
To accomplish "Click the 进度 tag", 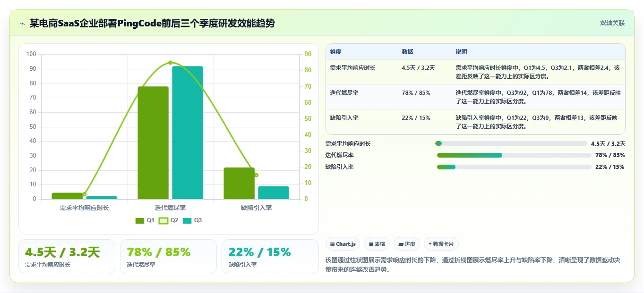I will [x=407, y=244].
